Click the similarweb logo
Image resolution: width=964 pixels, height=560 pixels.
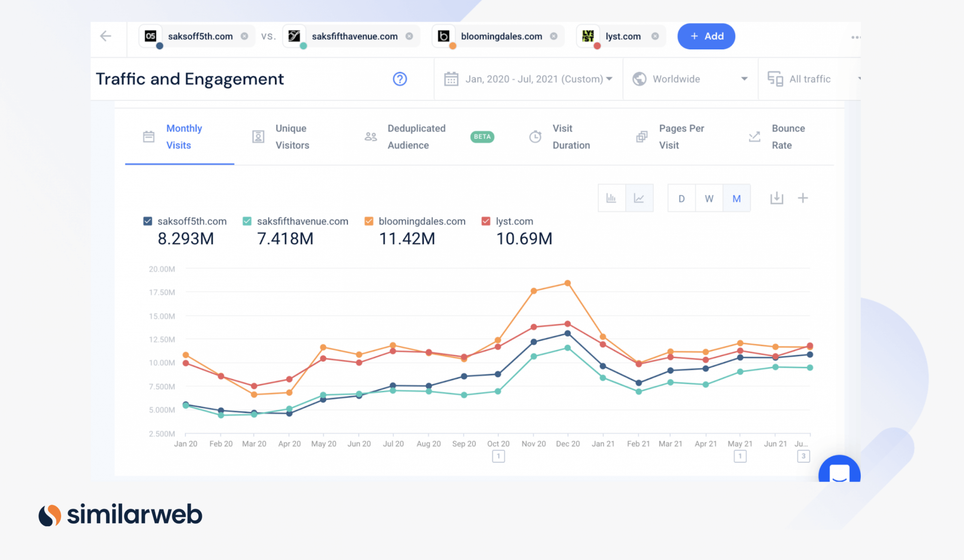click(x=120, y=515)
